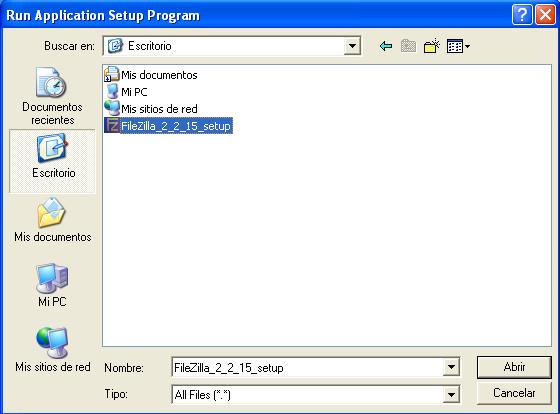
Task: Click the Cancelar button
Action: [514, 393]
